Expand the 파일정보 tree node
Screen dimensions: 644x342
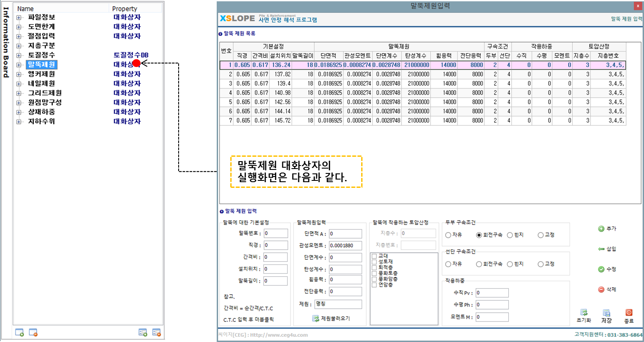(19, 18)
